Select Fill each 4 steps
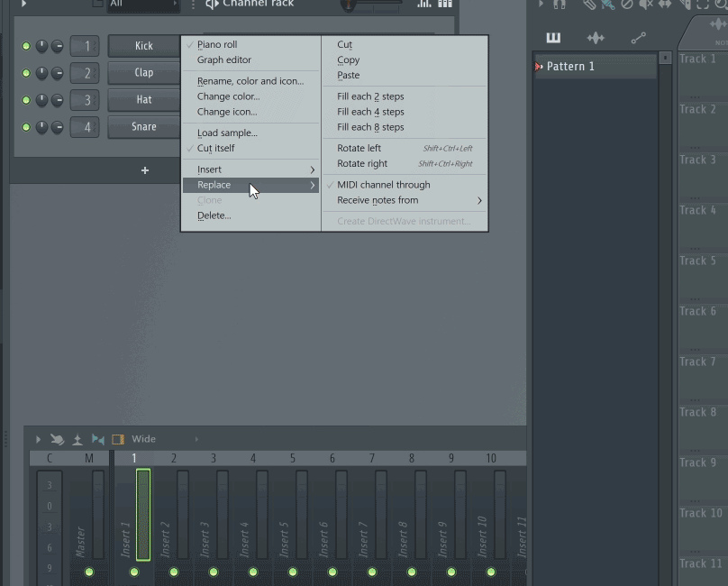Image resolution: width=728 pixels, height=586 pixels. (x=405, y=112)
